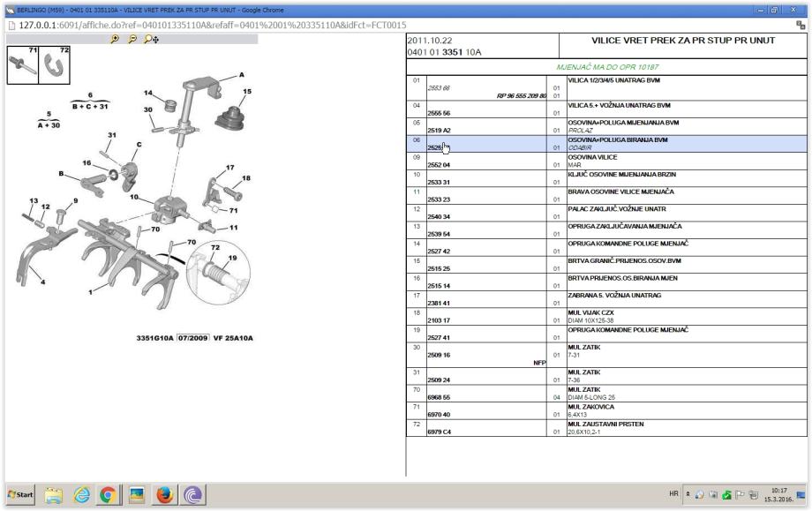Click assembly label 6 B + C + 31

(90, 101)
